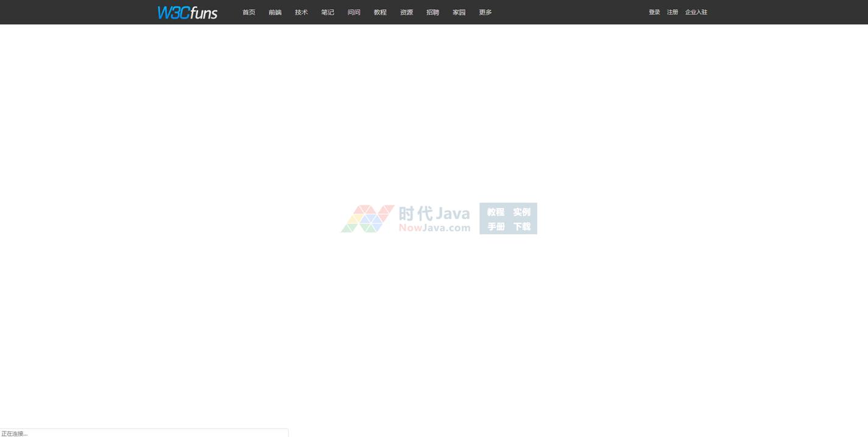Go to the 首页 home page
The height and width of the screenshot is (437, 868).
249,12
